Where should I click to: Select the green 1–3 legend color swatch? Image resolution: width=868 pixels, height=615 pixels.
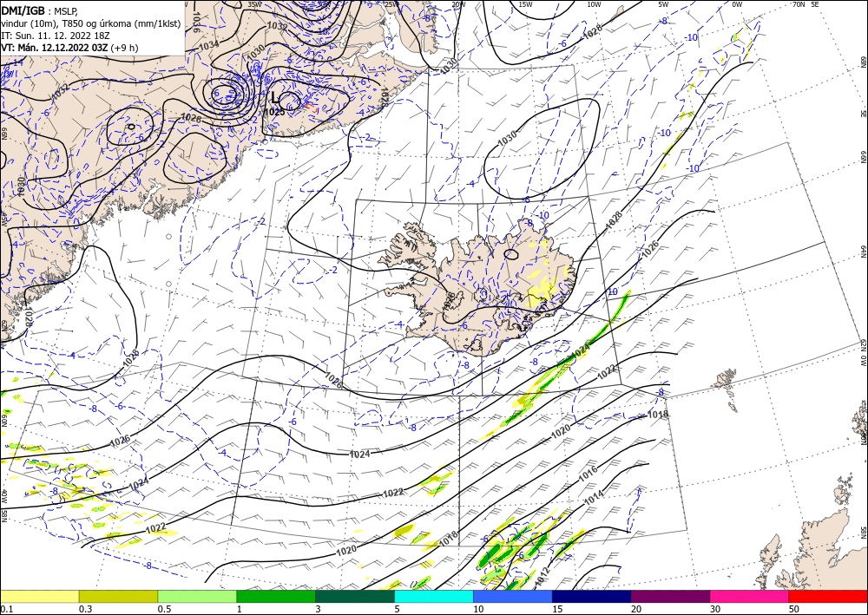coord(276,596)
